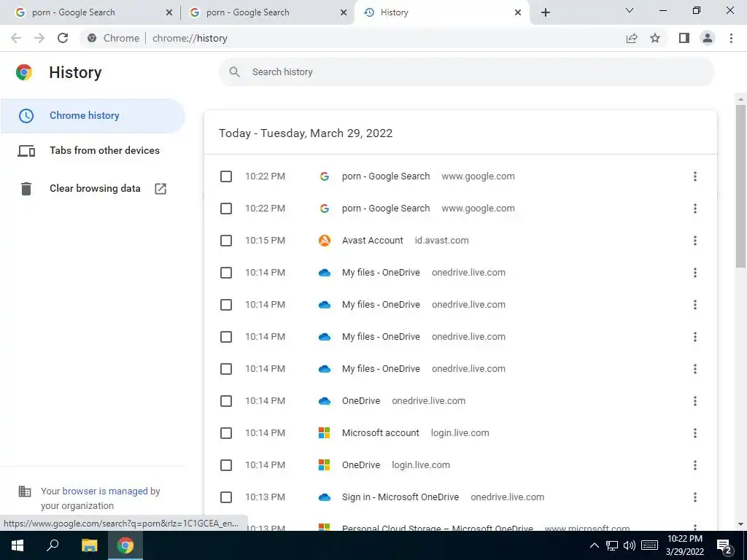The height and width of the screenshot is (560, 747).
Task: Select Chrome history in sidebar
Action: click(93, 116)
